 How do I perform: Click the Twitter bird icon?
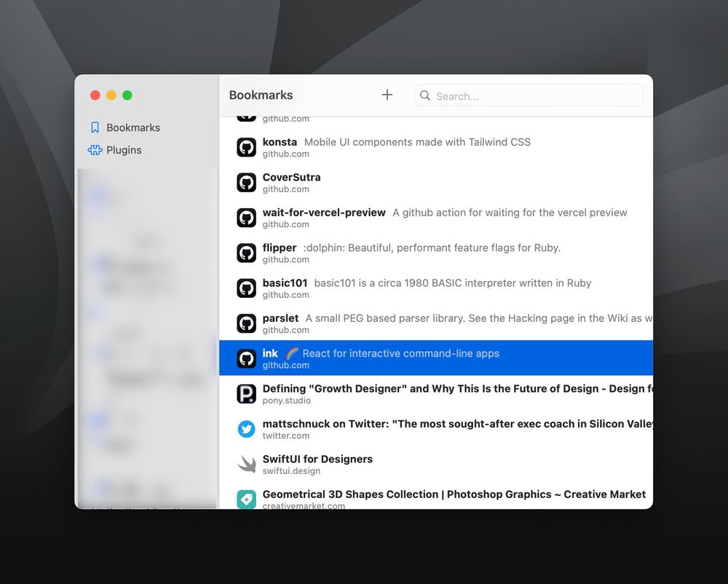click(x=247, y=429)
